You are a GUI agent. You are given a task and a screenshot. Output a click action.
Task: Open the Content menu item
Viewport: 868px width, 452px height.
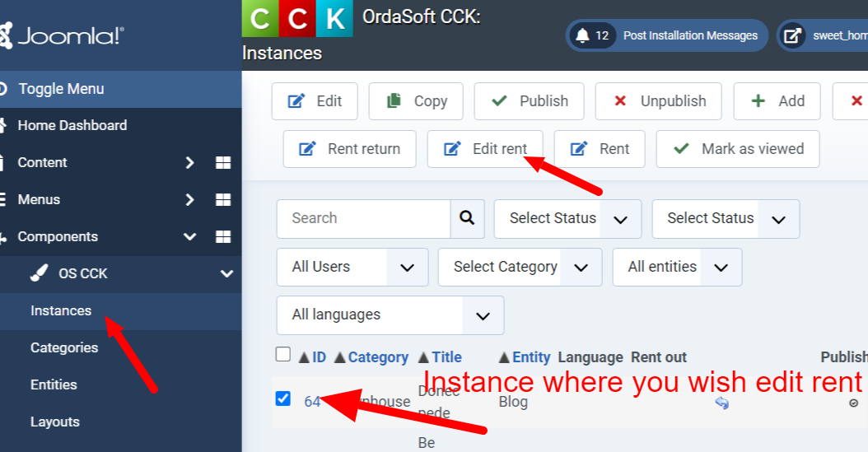pos(42,163)
